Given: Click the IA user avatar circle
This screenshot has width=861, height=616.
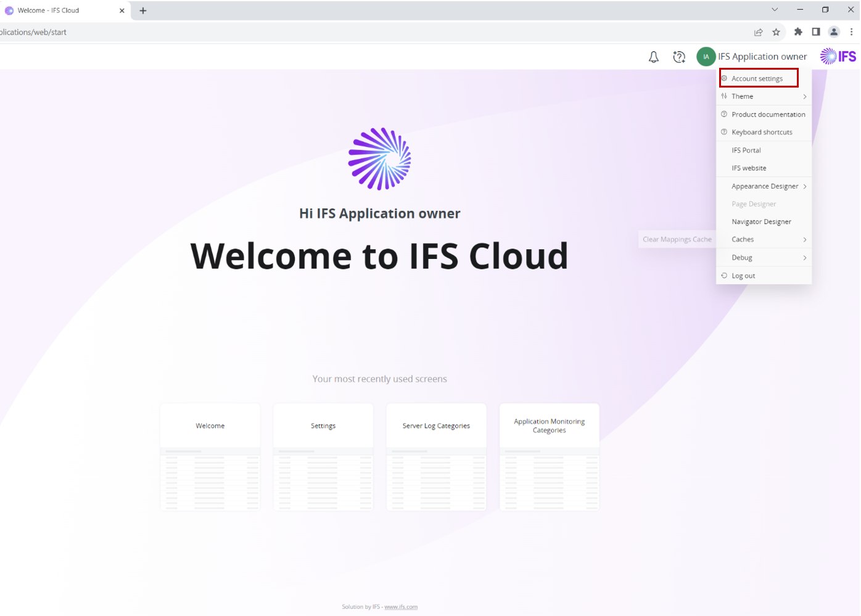Looking at the screenshot, I should pos(706,56).
